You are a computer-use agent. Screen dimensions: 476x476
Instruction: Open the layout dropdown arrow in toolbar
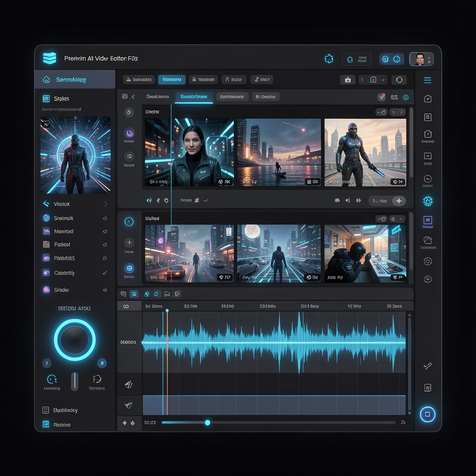point(383,80)
